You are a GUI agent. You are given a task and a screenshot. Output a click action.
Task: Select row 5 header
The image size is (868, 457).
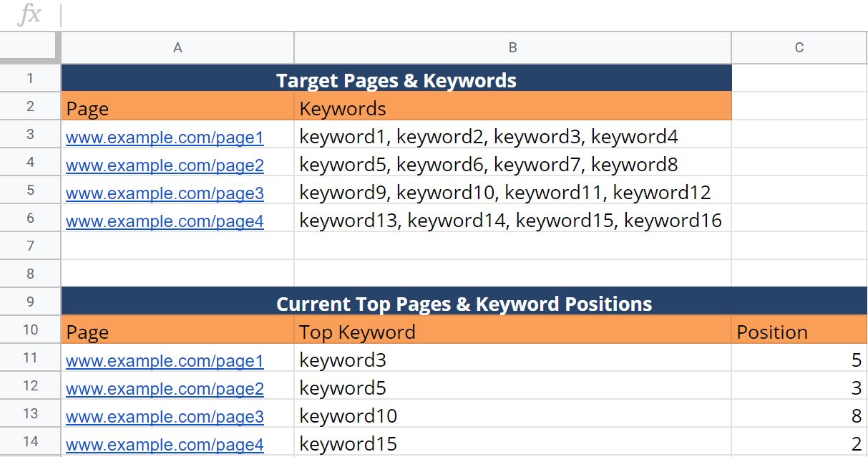point(30,190)
